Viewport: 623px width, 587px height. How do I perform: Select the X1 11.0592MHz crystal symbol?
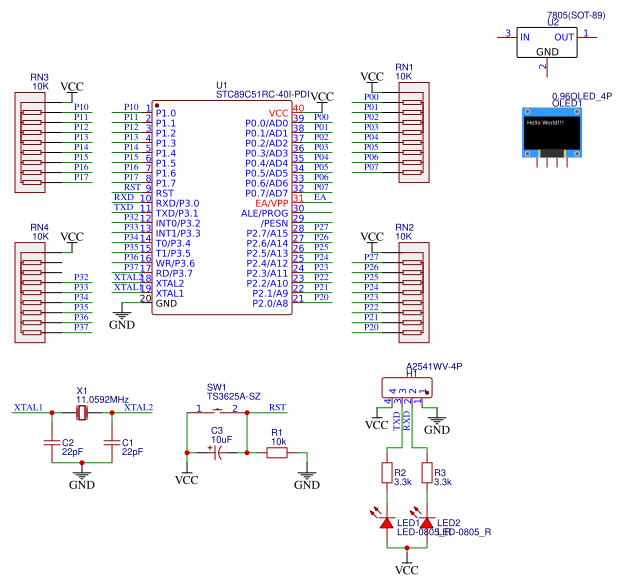pos(82,412)
